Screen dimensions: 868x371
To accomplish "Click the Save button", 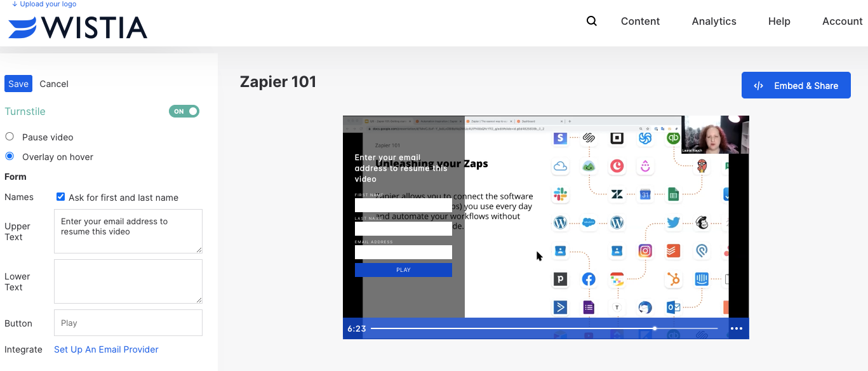I will coord(18,84).
